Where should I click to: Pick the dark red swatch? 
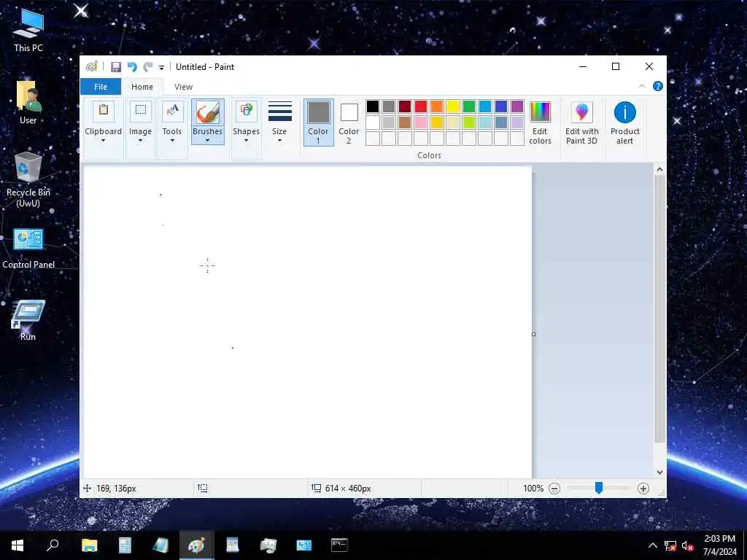point(405,106)
